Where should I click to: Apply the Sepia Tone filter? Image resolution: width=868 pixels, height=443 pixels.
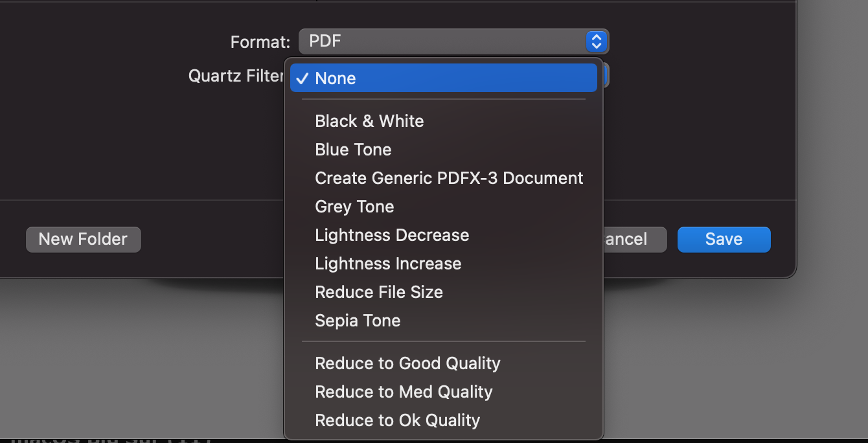(358, 321)
